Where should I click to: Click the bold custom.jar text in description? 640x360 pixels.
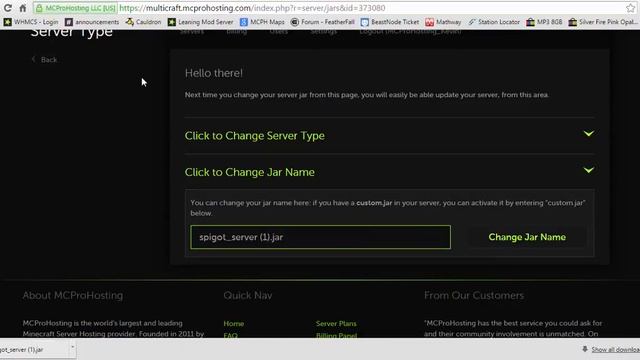coord(374,203)
